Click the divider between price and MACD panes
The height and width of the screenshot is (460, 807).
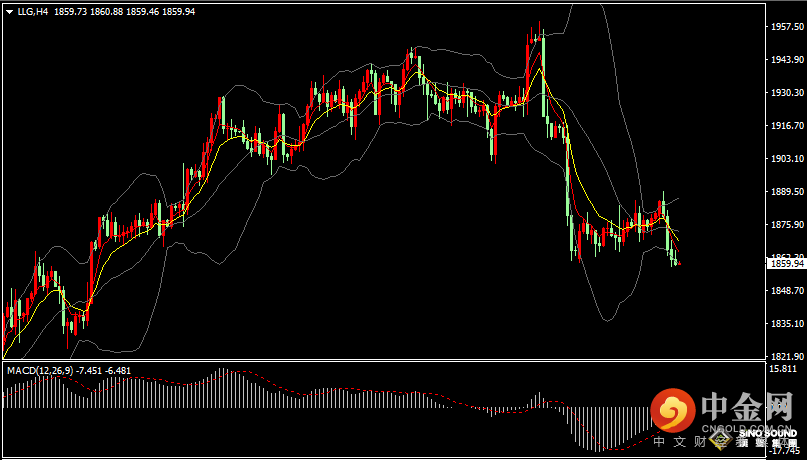[x=380, y=360]
